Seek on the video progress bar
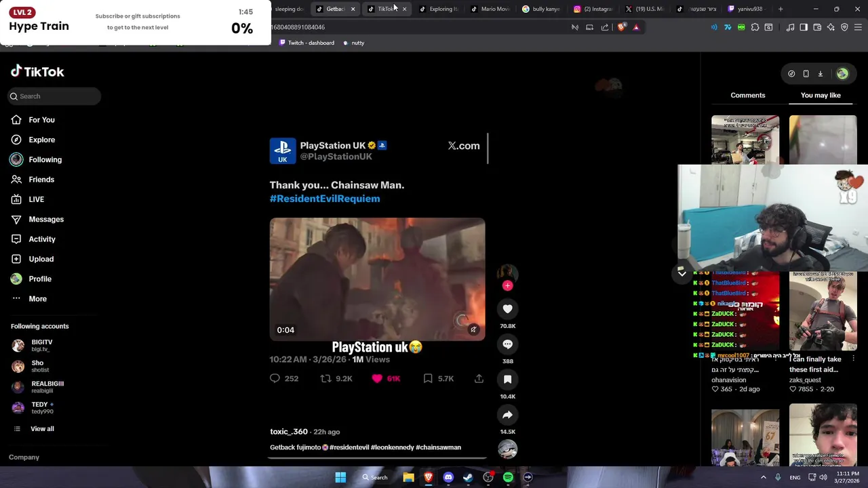Viewport: 868px width, 488px height. tap(377, 457)
